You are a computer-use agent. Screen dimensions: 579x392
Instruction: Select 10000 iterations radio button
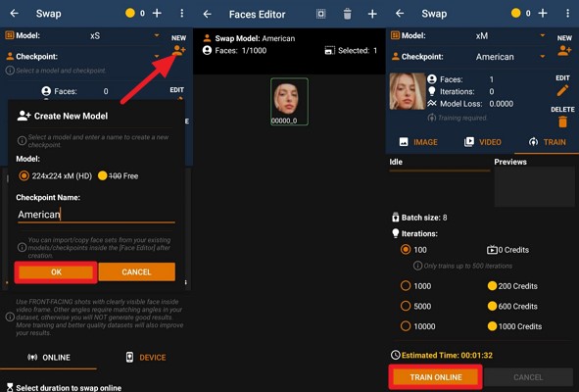406,326
